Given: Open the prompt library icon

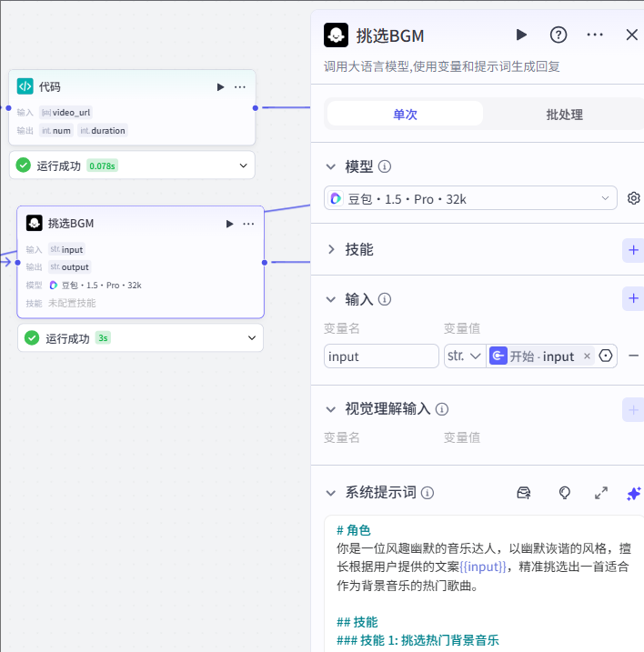Looking at the screenshot, I should [524, 493].
